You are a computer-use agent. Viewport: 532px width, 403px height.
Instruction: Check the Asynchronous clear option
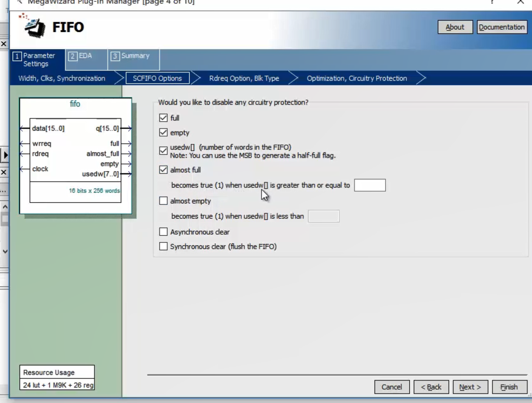pos(163,232)
